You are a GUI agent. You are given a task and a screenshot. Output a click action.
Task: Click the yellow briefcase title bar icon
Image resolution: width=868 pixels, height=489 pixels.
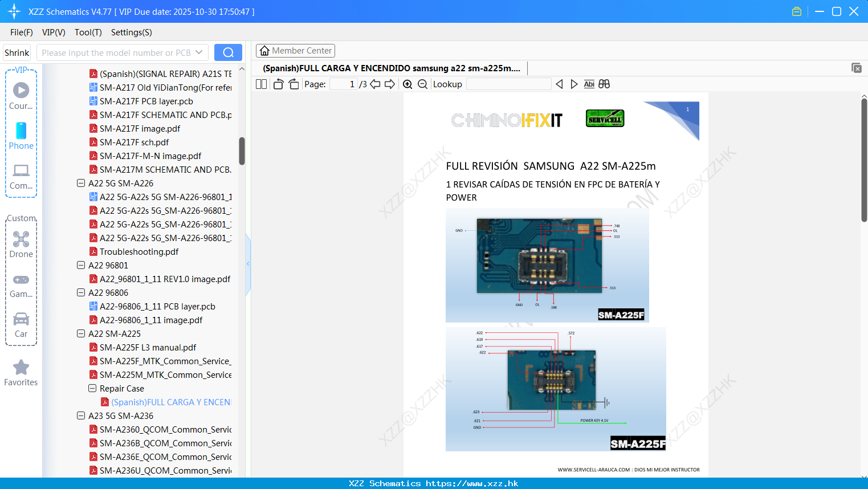[x=797, y=11]
